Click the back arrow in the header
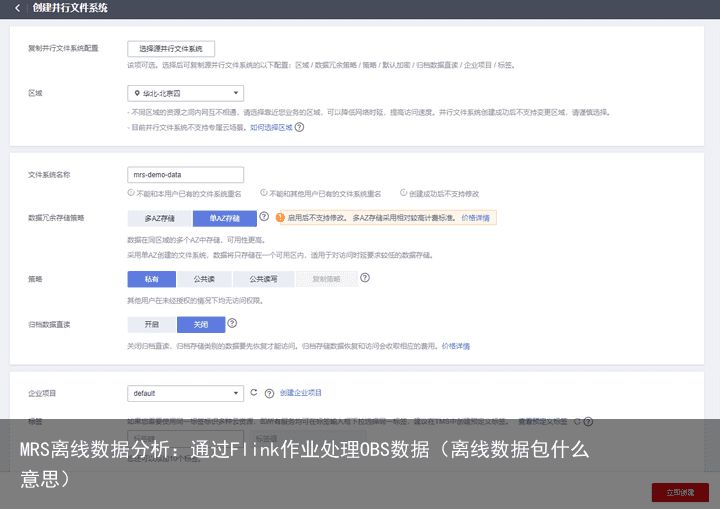This screenshot has width=720, height=509. pyautogui.click(x=17, y=8)
